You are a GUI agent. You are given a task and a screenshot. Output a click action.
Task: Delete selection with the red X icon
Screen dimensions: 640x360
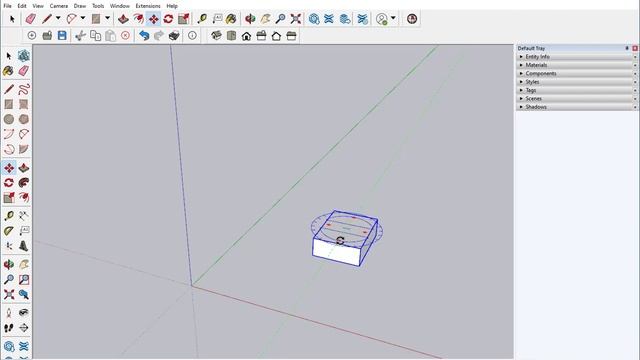[125, 36]
